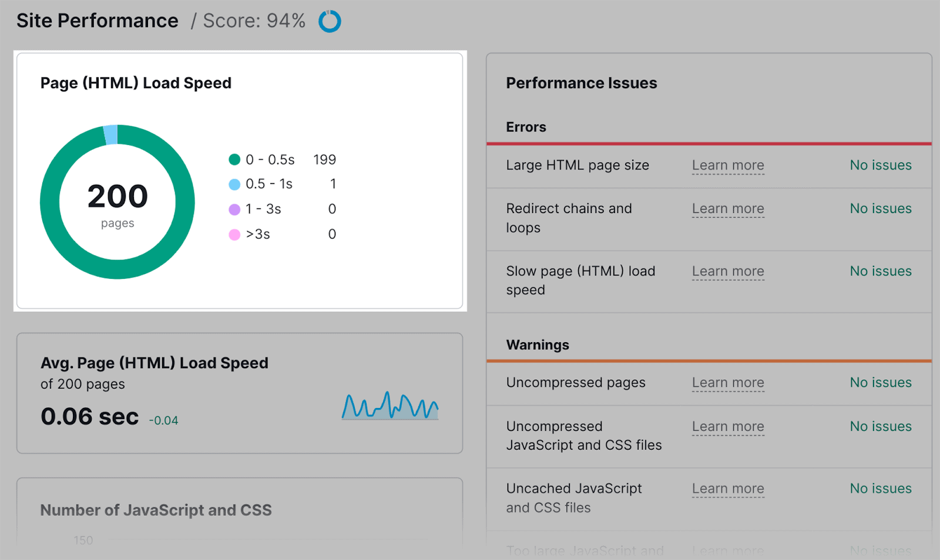Collapse the Errors section
The image size is (940, 560).
coord(525,127)
